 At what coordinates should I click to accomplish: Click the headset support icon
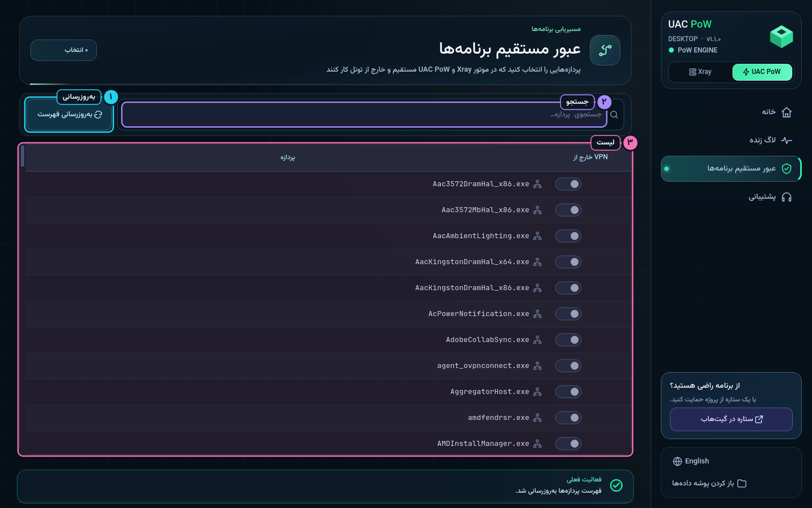[787, 197]
